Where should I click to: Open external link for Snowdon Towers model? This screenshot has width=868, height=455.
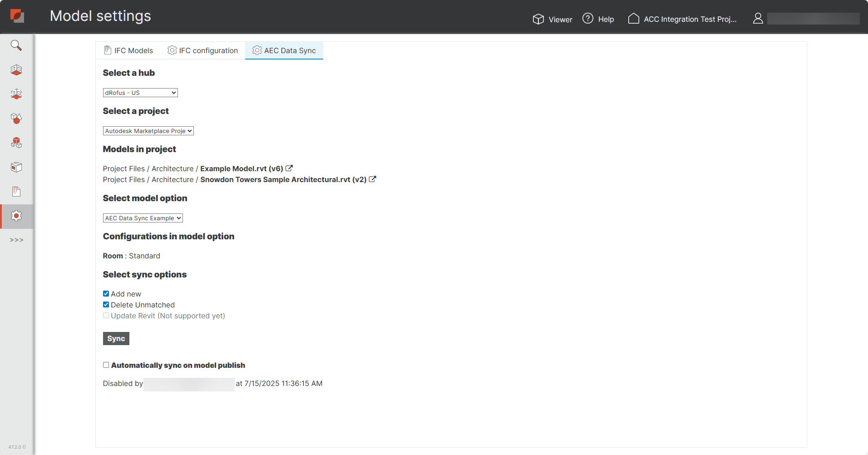tap(373, 179)
